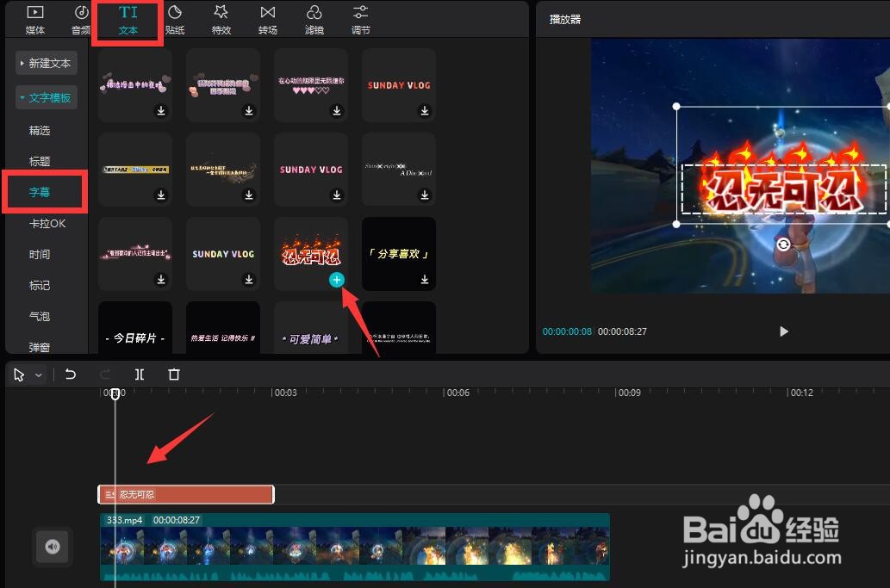Download the pink glow quote template

pos(161,280)
